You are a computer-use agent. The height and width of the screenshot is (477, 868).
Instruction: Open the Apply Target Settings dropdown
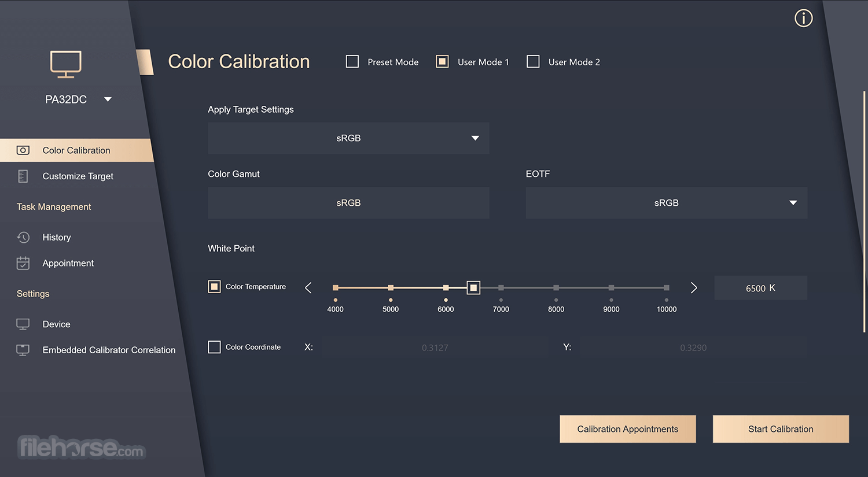[x=348, y=138]
